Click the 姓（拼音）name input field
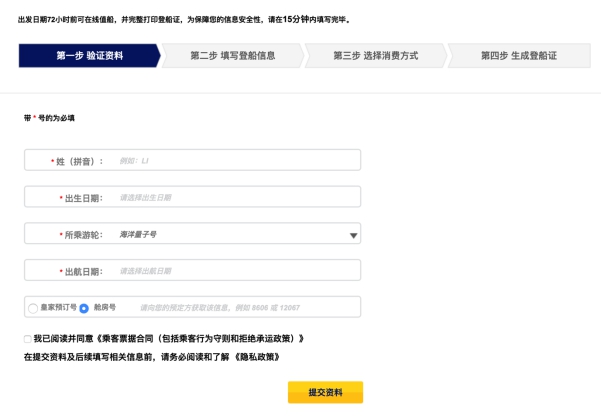This screenshot has height=420, width=602. tap(235, 161)
